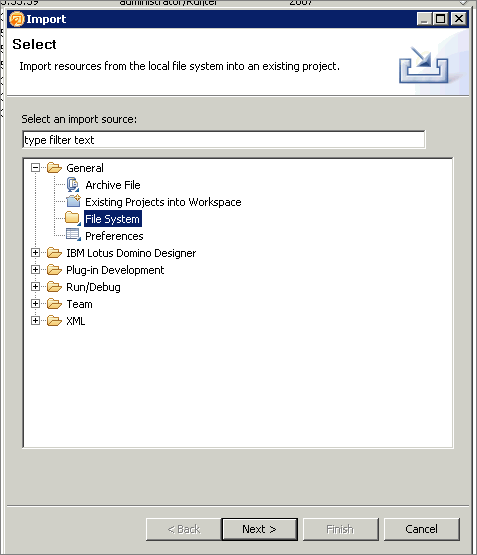The height and width of the screenshot is (555, 477).
Task: Cancel the Import dialog
Action: [421, 529]
